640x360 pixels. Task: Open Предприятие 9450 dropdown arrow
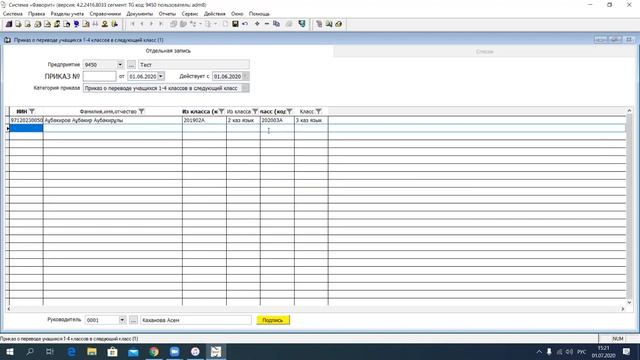(x=120, y=64)
